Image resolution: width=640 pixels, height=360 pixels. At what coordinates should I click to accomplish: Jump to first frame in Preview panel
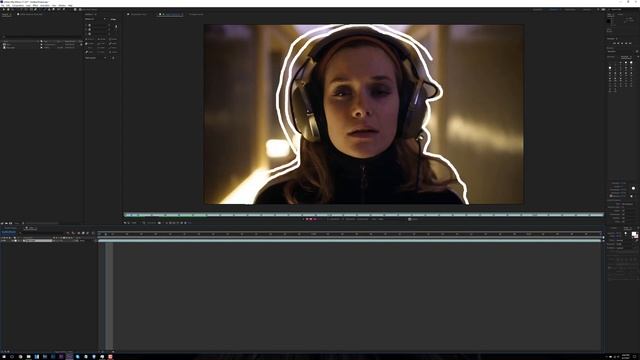click(614, 43)
